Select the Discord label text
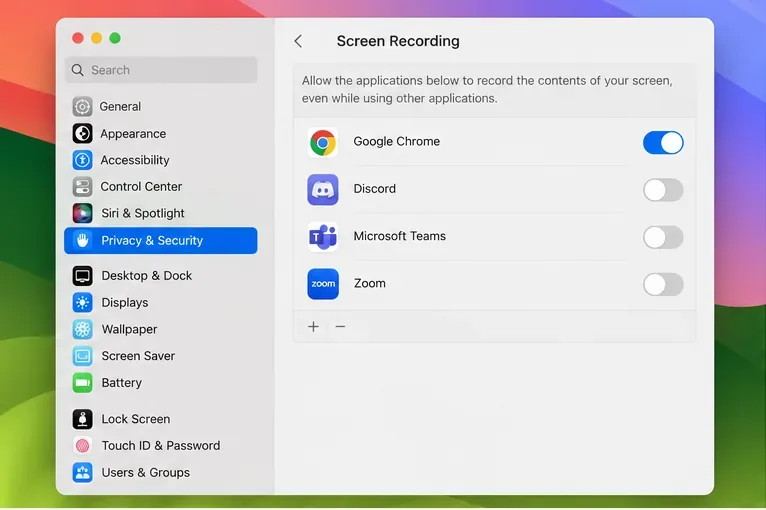The width and height of the screenshot is (766, 510). [x=374, y=189]
